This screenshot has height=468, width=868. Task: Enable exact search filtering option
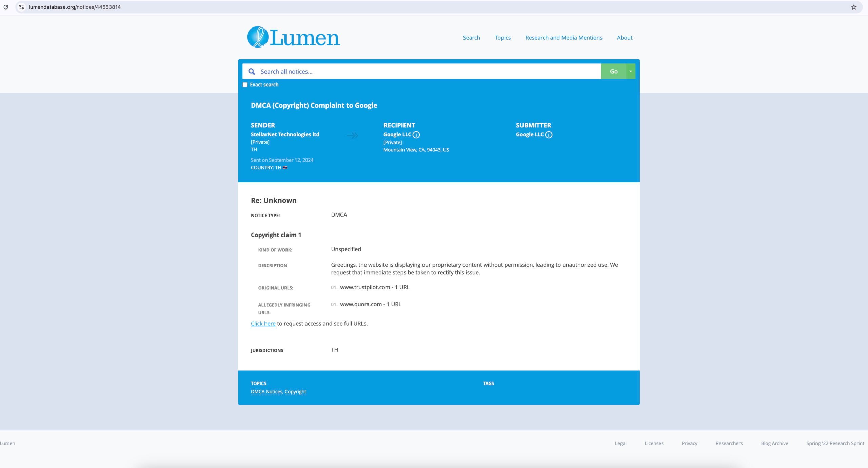point(245,85)
